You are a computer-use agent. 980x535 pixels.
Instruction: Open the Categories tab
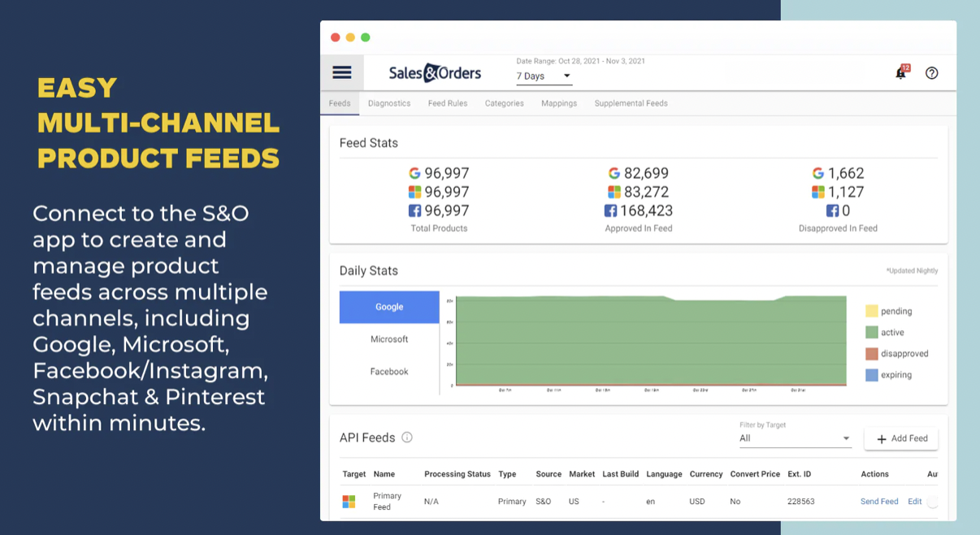[x=505, y=103]
